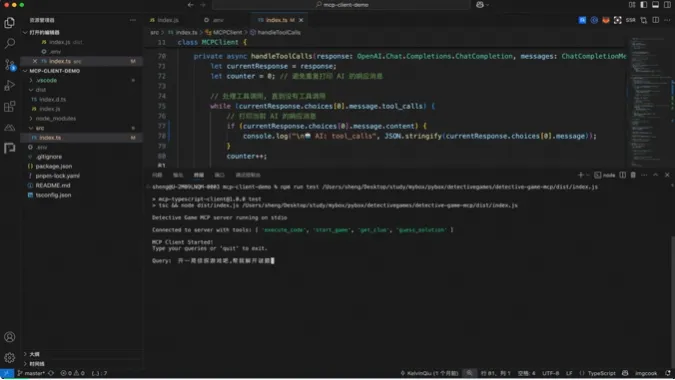Open the Extensions view icon

coord(9,106)
